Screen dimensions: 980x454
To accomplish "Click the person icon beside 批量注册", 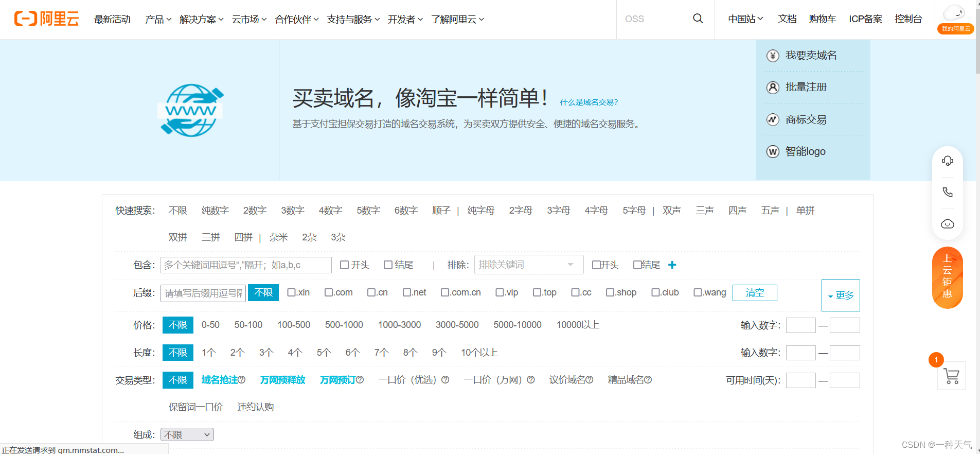I will [x=773, y=88].
